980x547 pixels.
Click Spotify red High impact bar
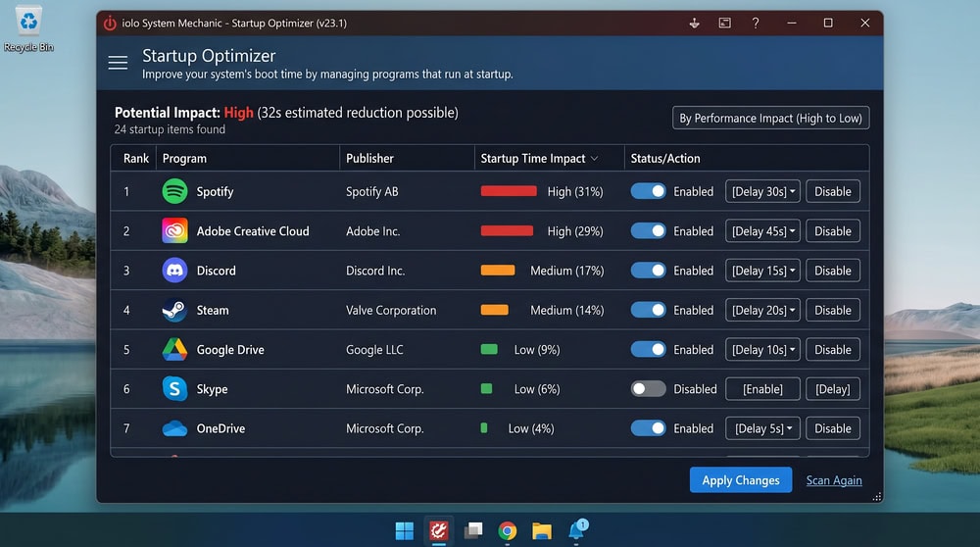click(x=508, y=191)
